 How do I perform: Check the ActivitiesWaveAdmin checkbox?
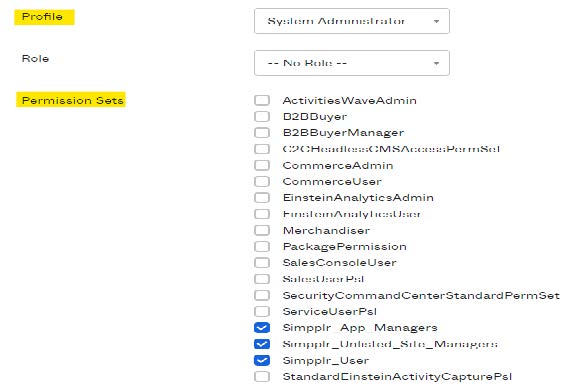[262, 100]
